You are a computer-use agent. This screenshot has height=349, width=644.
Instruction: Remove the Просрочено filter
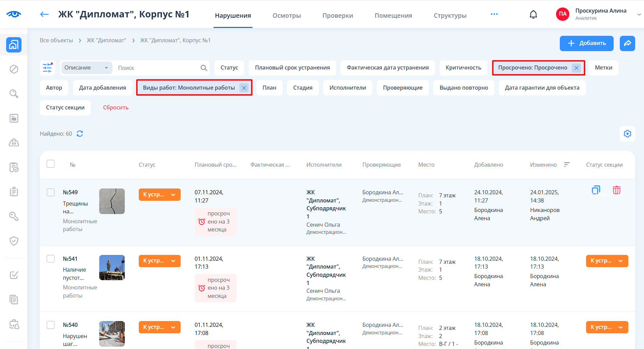(x=576, y=68)
